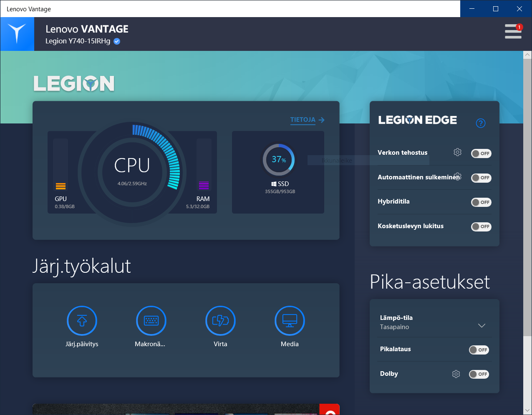Click the Legion Y logo tile
The width and height of the screenshot is (532, 415).
click(x=17, y=34)
